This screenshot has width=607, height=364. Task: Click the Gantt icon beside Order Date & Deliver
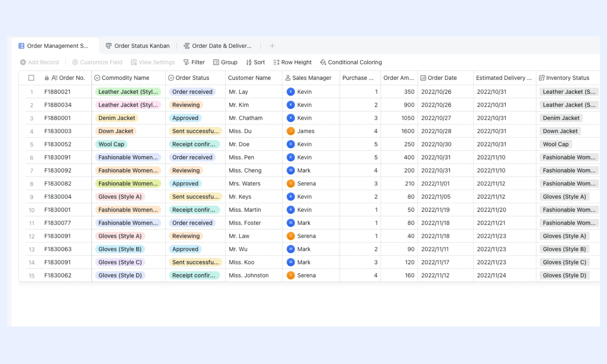(187, 46)
